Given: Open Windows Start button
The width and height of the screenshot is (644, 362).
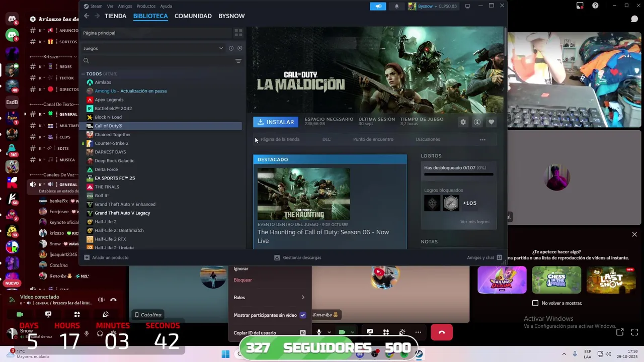Looking at the screenshot, I should pos(225,354).
